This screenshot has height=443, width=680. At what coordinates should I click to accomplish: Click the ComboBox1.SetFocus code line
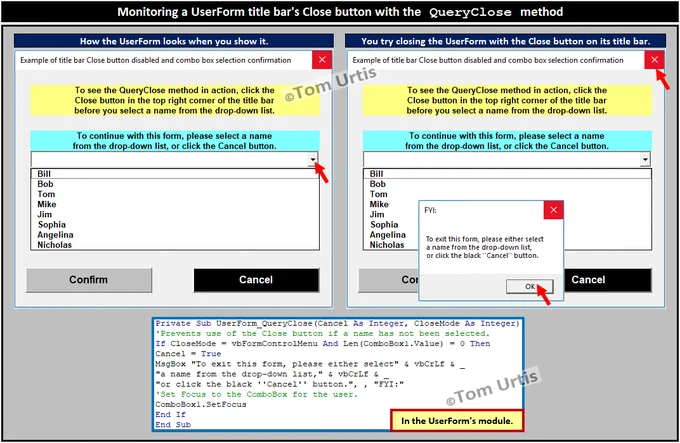coord(201,404)
